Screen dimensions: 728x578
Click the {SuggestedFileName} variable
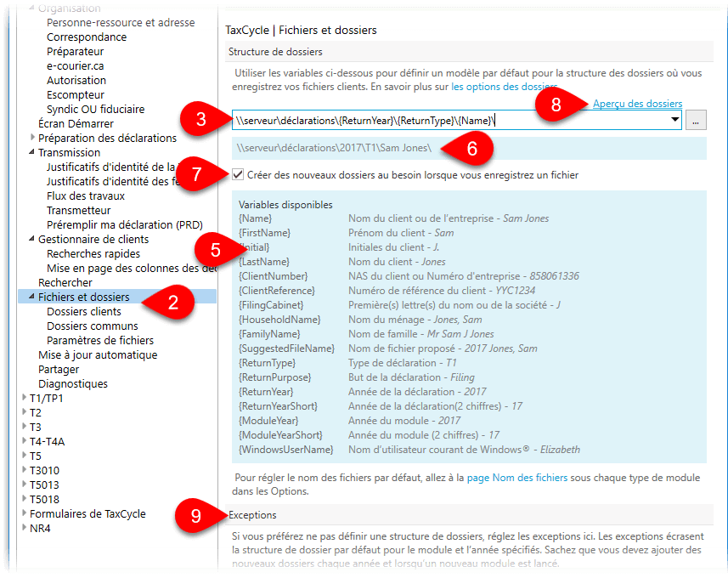coord(286,348)
